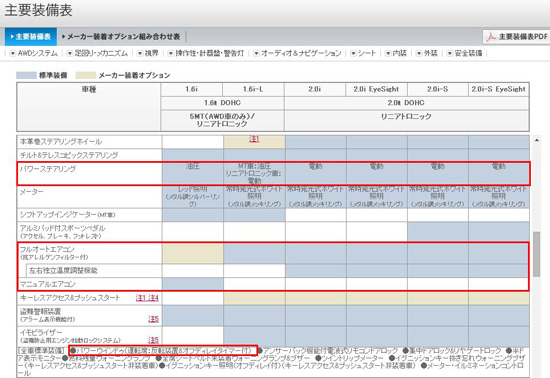
Task: Click the 2.0ℓ DOHC engine header
Action: click(x=407, y=103)
